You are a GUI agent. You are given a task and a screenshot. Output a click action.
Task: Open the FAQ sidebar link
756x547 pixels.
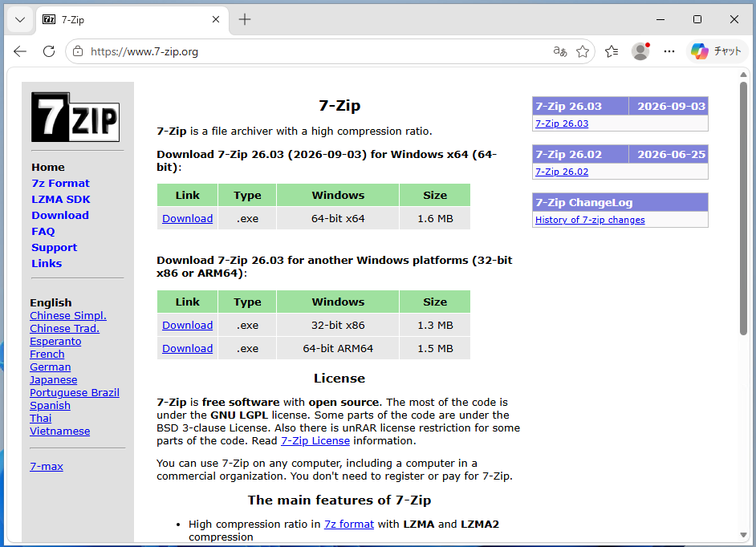pyautogui.click(x=43, y=231)
